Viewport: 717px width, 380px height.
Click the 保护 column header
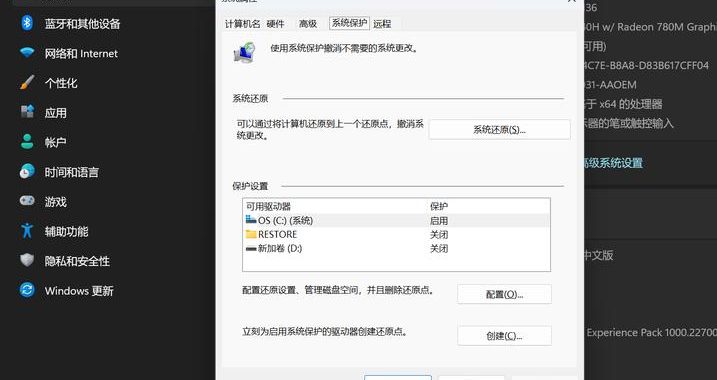[439, 206]
